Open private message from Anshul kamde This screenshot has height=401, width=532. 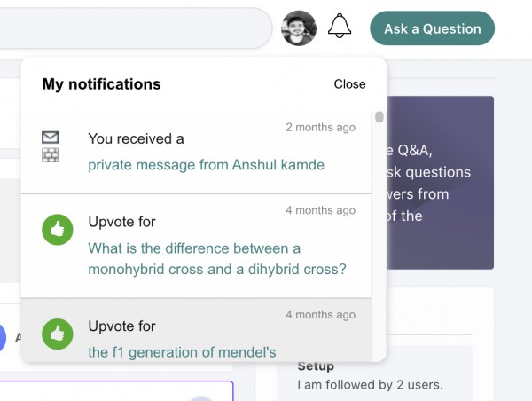tap(206, 165)
